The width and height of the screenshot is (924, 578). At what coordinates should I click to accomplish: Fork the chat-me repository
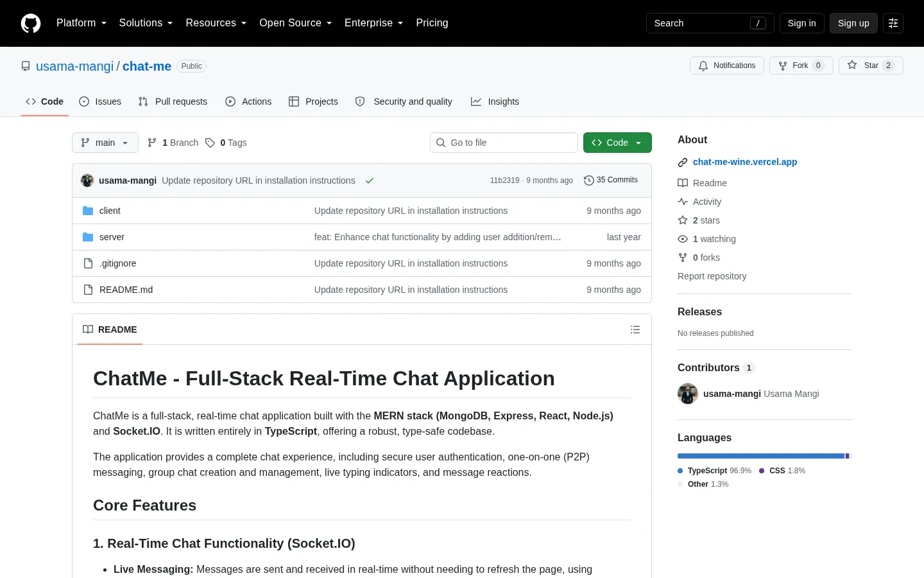pyautogui.click(x=801, y=66)
